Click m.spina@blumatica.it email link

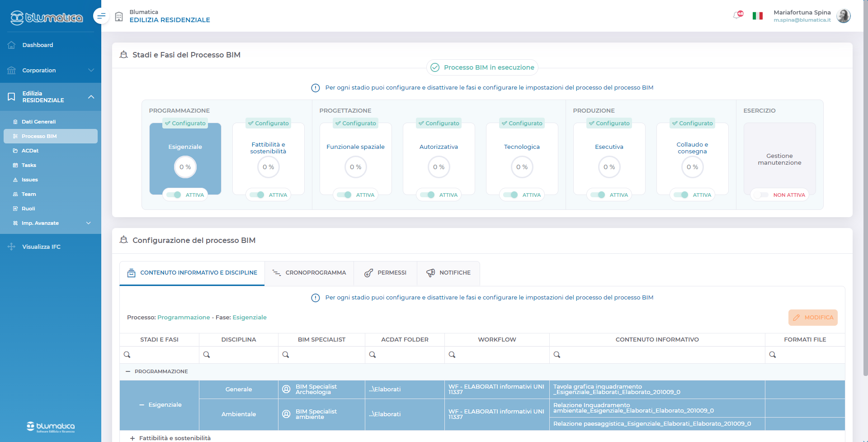(802, 20)
